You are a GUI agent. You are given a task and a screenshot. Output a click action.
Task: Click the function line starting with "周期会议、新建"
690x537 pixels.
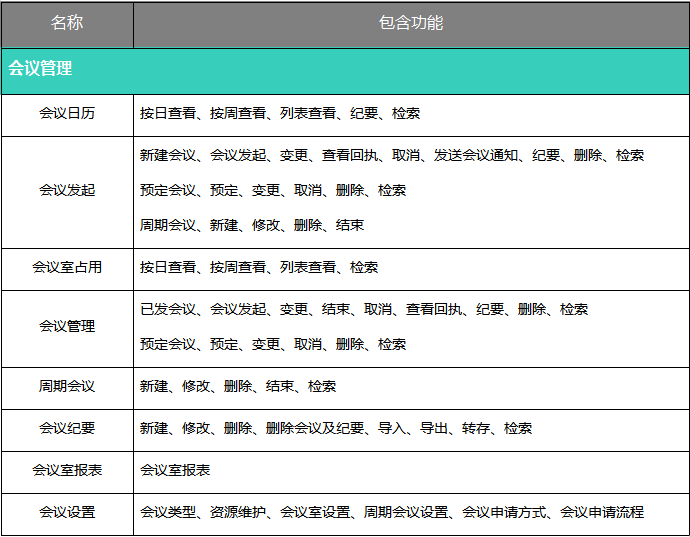point(252,225)
